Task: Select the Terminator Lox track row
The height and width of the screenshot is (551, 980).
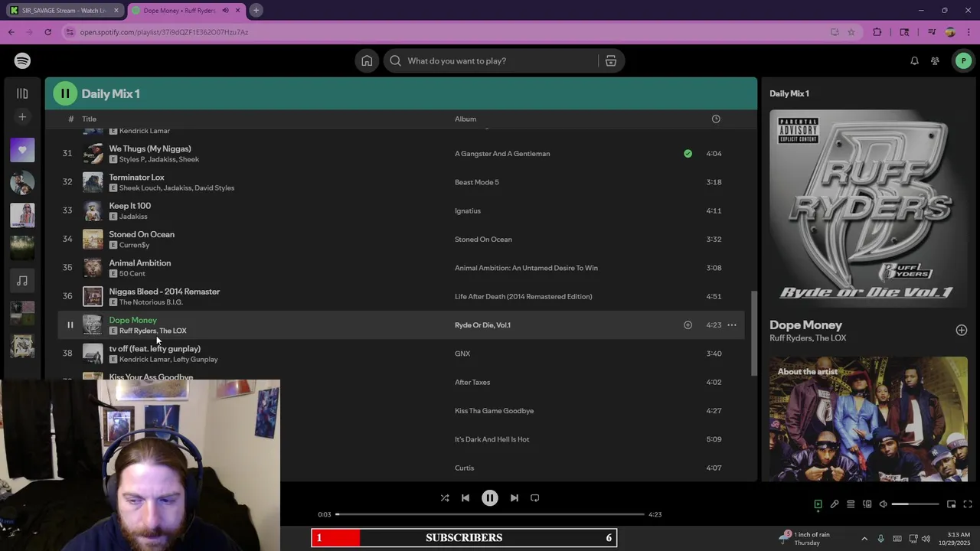Action: coord(401,182)
